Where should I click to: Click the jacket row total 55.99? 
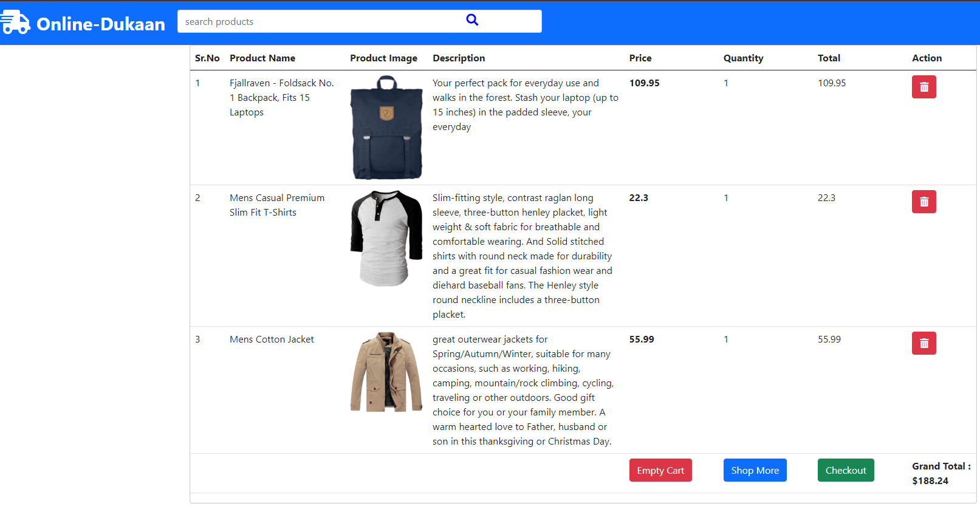pos(829,340)
